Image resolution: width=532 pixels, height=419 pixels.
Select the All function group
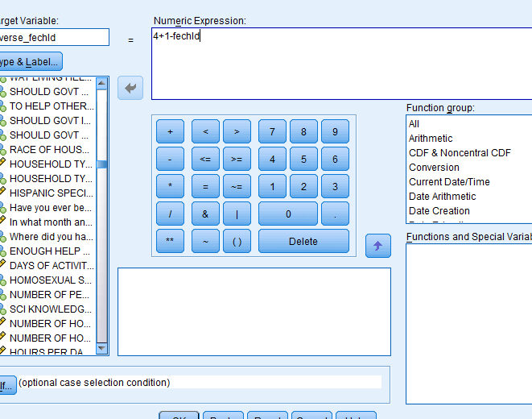click(x=414, y=124)
